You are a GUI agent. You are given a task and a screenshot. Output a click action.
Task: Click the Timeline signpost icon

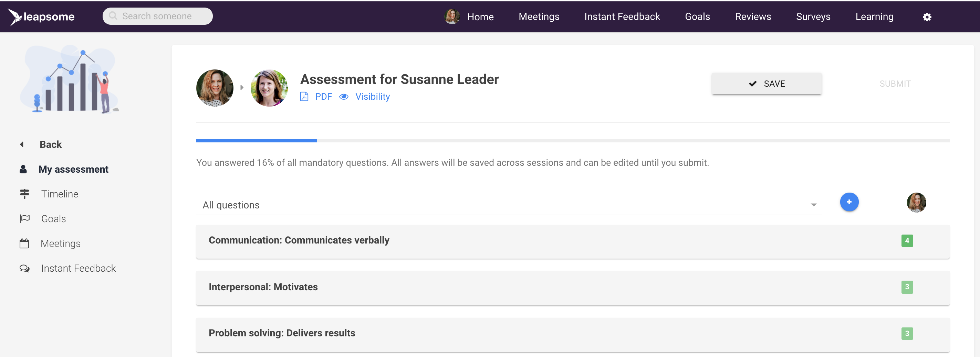(24, 194)
